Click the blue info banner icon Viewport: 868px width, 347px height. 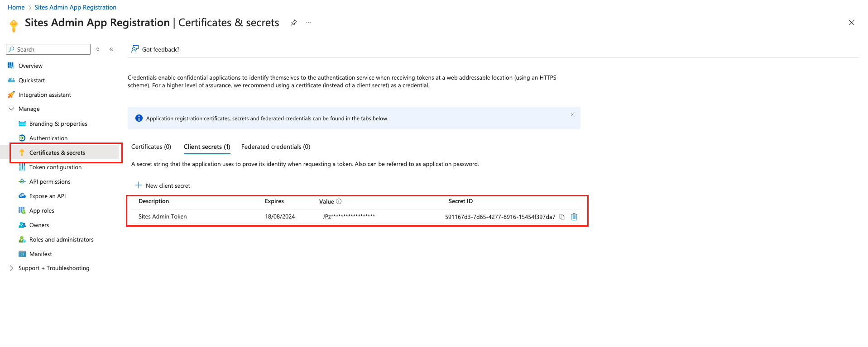[139, 118]
